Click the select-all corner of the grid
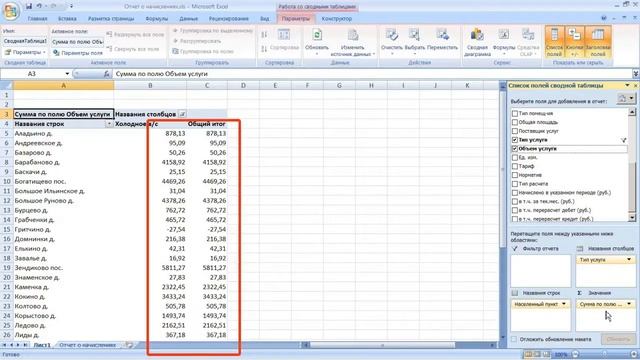The height and width of the screenshot is (360, 640). pyautogui.click(x=6, y=85)
